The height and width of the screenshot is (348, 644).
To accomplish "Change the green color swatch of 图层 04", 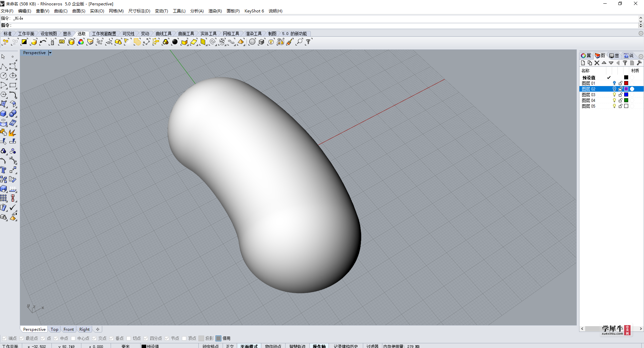I will [x=626, y=100].
